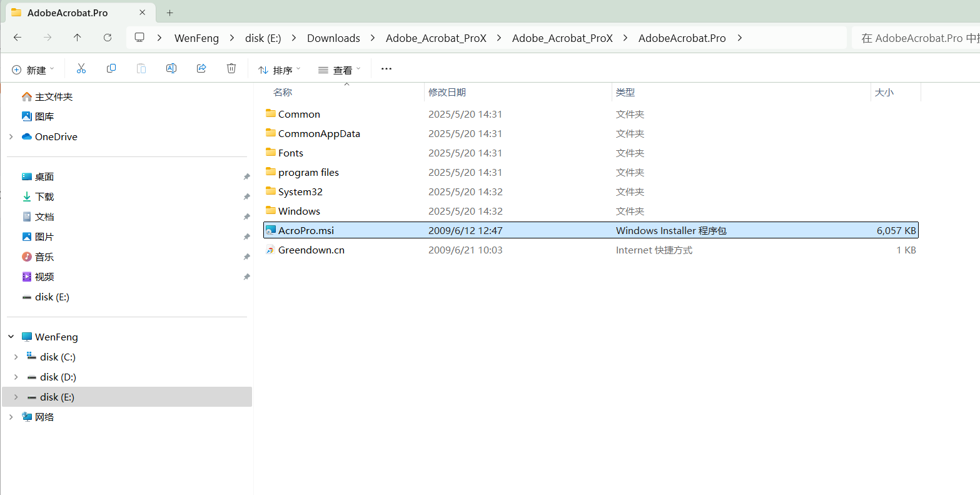Unpin 文档 using its pin icon
This screenshot has width=980, height=495.
coord(246,217)
